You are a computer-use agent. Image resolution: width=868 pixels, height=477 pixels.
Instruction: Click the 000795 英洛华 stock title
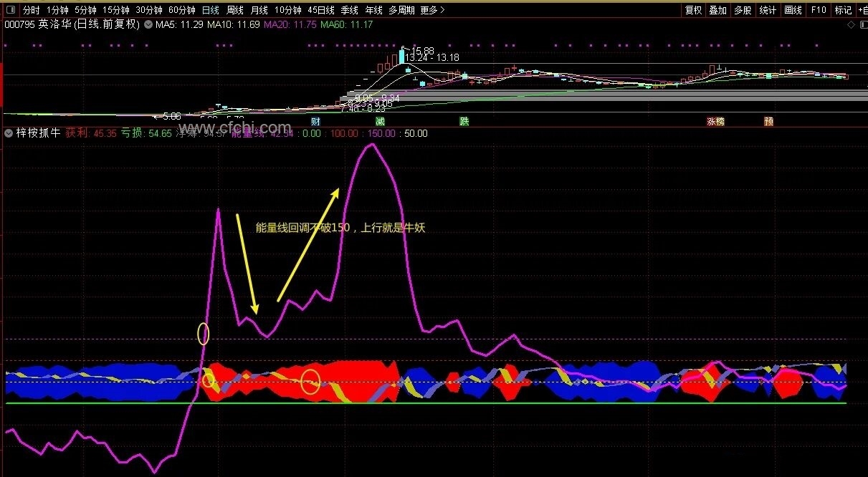(72, 24)
